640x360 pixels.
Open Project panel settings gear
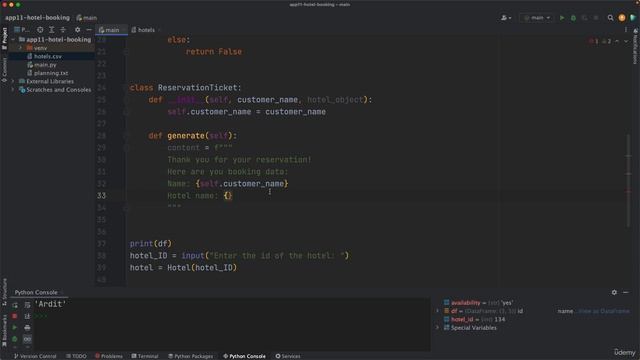point(78,30)
